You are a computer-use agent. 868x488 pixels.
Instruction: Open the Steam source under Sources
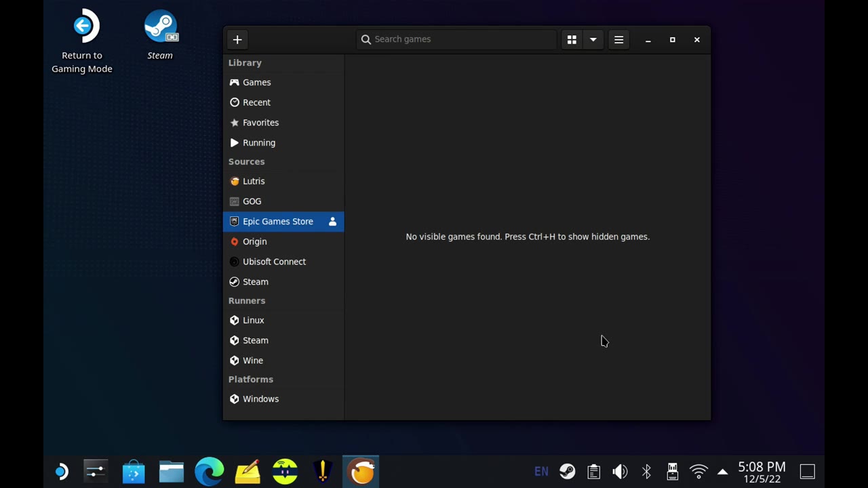click(283, 282)
